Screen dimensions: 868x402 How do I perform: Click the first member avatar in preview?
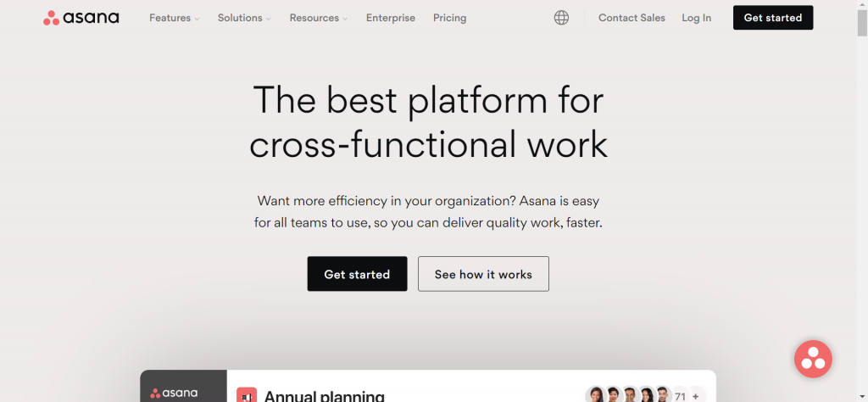point(595,395)
